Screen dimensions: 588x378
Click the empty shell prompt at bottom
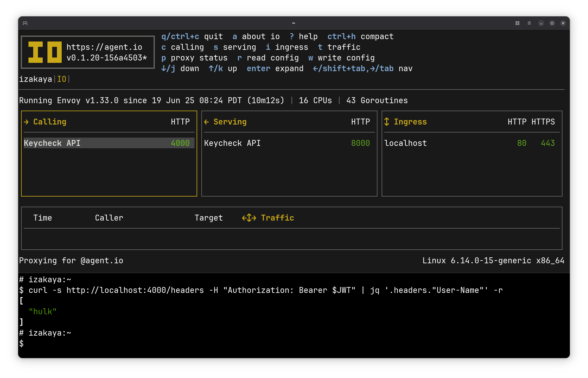pyautogui.click(x=21, y=344)
